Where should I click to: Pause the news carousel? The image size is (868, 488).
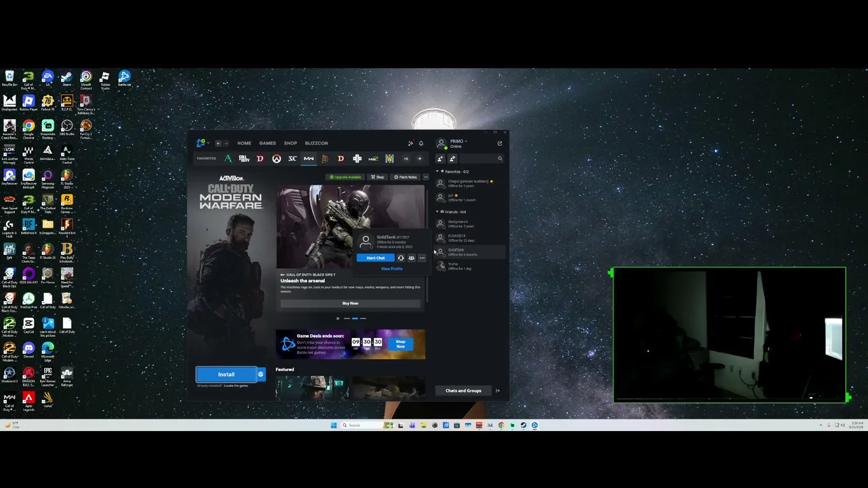[338, 318]
